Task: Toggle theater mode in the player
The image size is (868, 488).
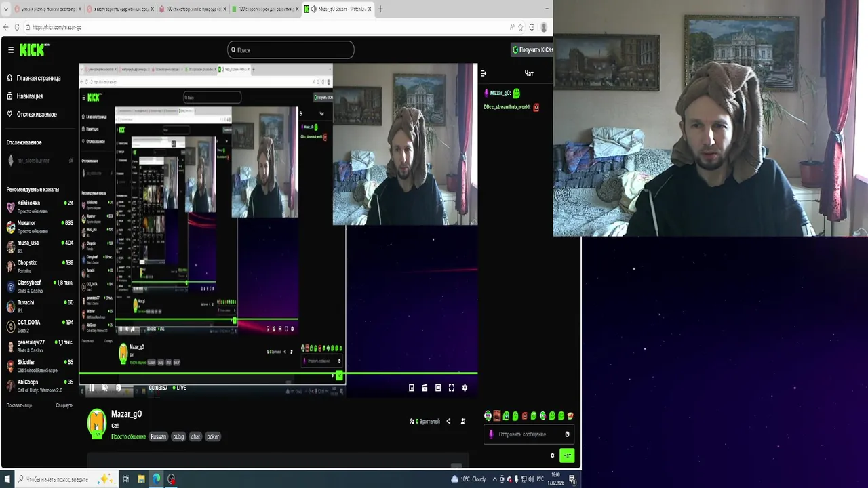Action: [438, 388]
